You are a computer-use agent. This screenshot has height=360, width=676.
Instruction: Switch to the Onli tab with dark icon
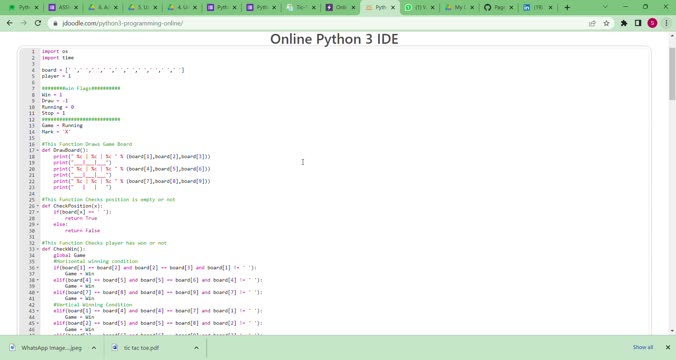[x=341, y=7]
